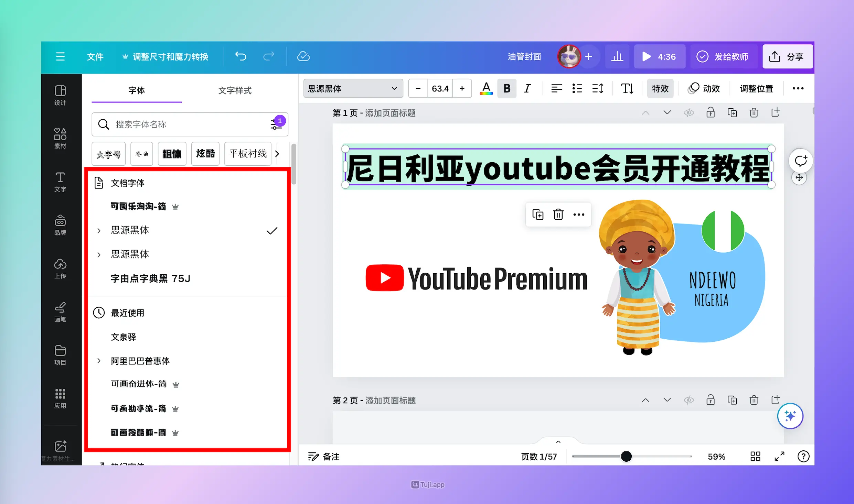The height and width of the screenshot is (504, 854).
Task: Open text alignment option in toolbar
Action: tap(556, 89)
